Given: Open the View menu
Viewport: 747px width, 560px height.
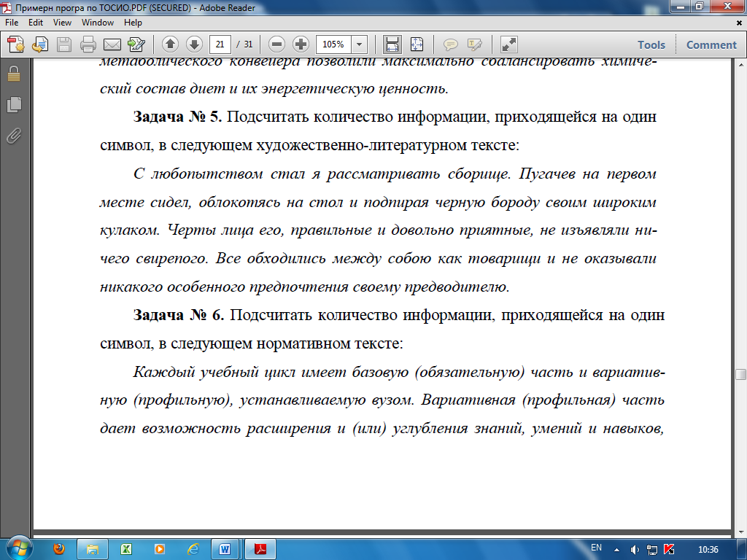Looking at the screenshot, I should 62,23.
